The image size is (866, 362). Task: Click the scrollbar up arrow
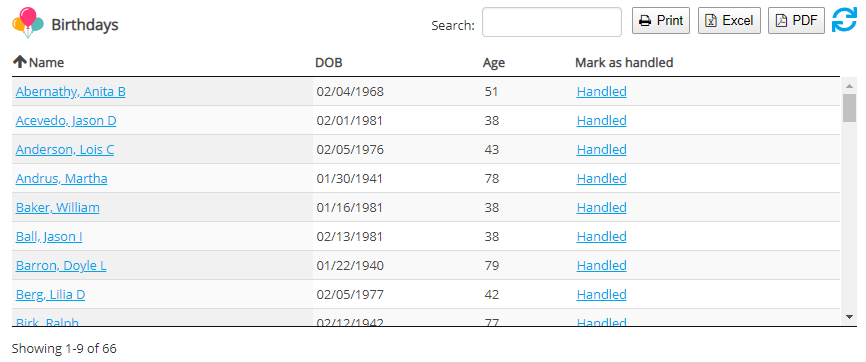click(x=849, y=86)
